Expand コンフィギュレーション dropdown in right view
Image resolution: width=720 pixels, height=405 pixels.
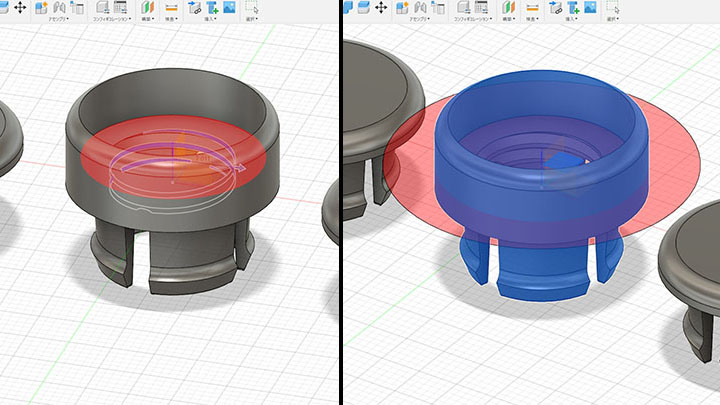(473, 19)
